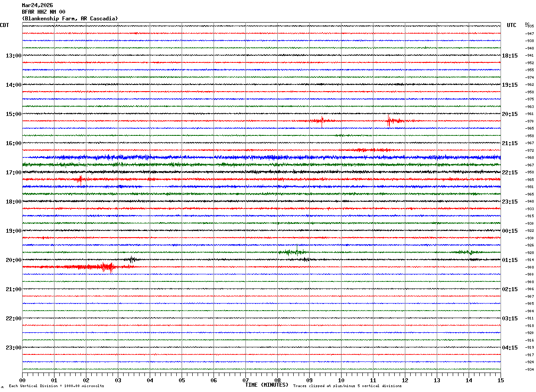Click the UTC timezone label
Viewport: 536px width, 392px height.
coord(512,25)
